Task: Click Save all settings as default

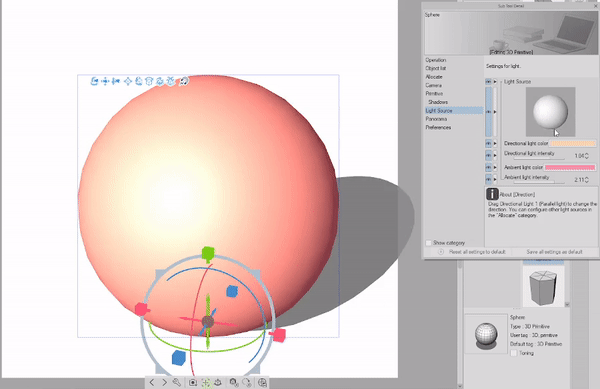Action: [x=554, y=252]
